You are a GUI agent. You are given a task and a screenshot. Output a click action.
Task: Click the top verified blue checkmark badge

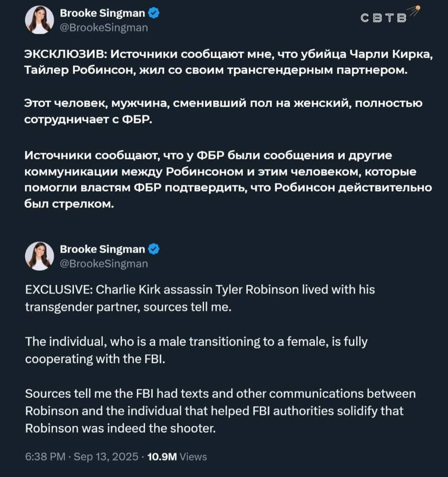[x=153, y=13]
